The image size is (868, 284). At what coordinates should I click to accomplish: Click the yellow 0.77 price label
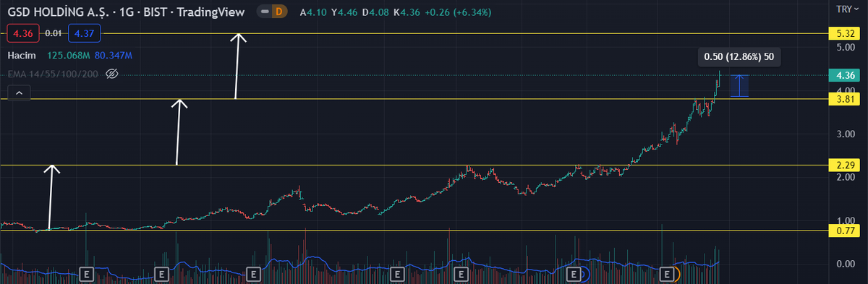845,231
